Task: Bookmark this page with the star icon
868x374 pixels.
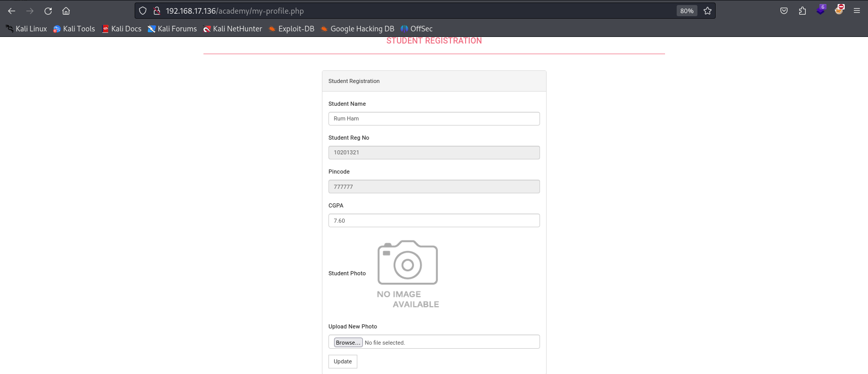Action: (708, 11)
